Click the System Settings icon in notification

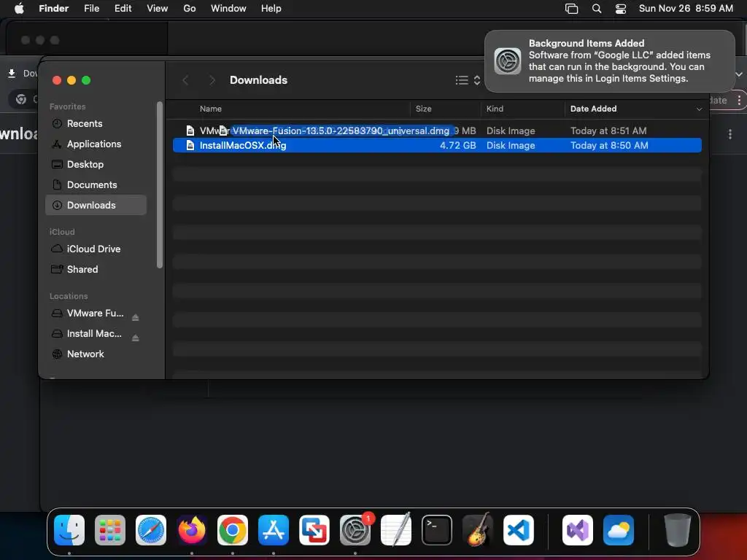click(x=508, y=61)
